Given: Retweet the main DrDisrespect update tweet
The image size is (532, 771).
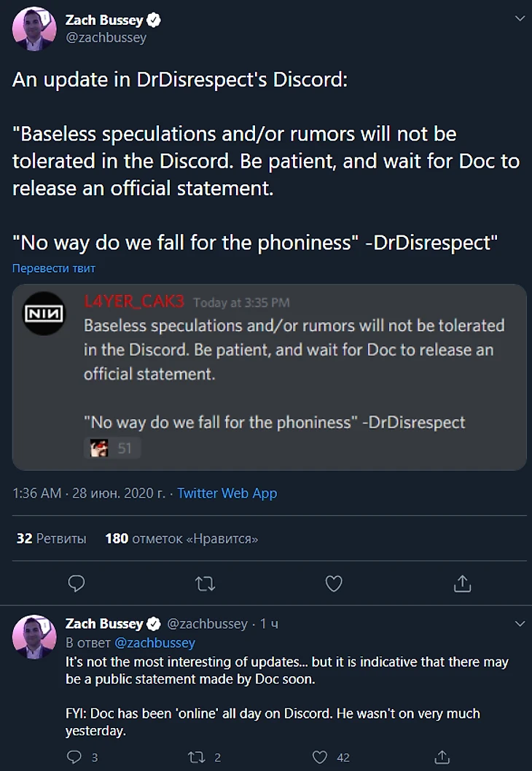Looking at the screenshot, I should click(x=206, y=583).
